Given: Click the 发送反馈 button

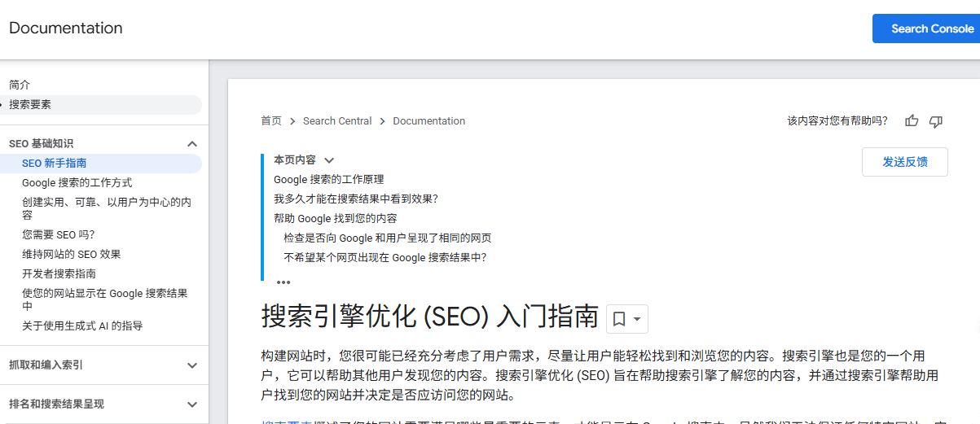Looking at the screenshot, I should 904,162.
